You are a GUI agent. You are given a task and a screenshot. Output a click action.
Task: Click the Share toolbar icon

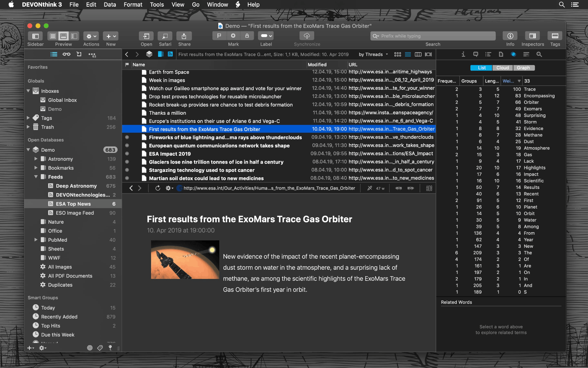[x=184, y=36]
